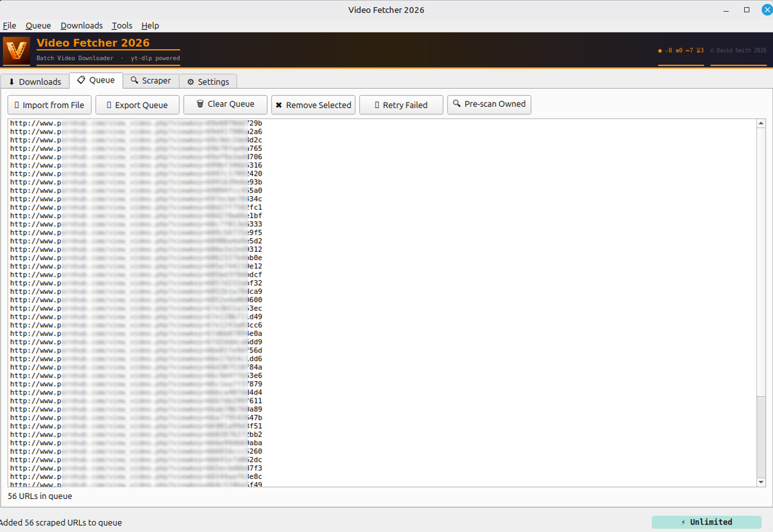
Task: Select the queue URL row ending in 611
Action: pos(136,401)
